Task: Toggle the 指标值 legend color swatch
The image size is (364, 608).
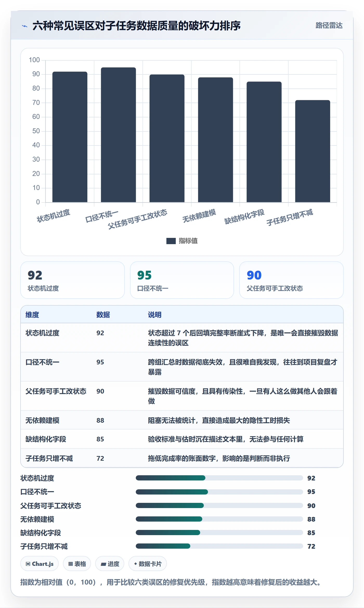Action: (x=171, y=241)
